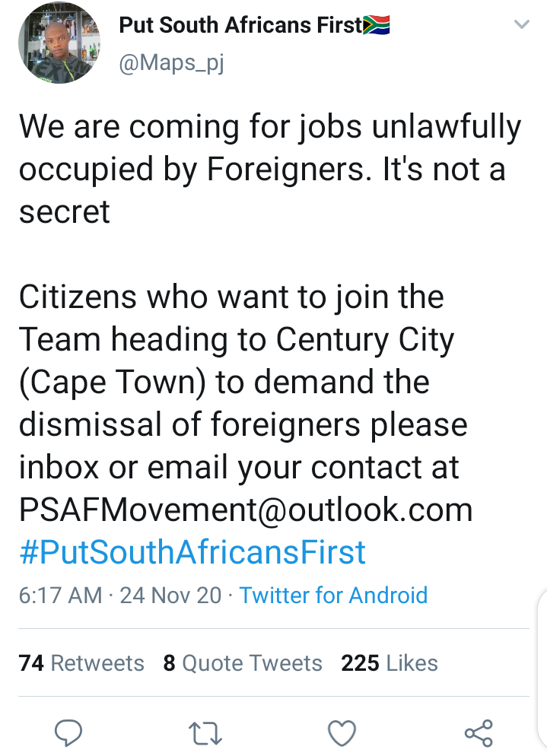Like the tweet with the heart icon
The image size is (547, 756).
342,733
